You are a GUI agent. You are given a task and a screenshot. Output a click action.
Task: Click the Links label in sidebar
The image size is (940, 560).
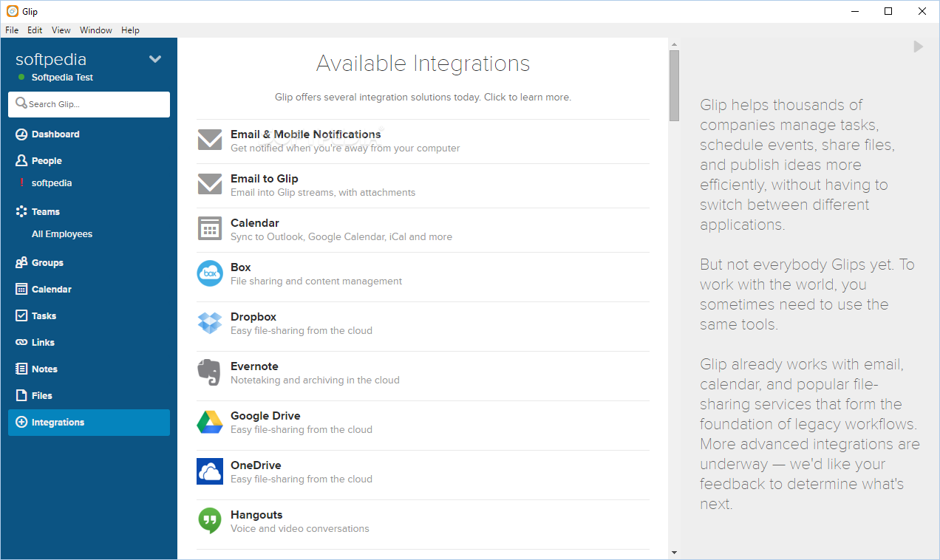pos(44,342)
